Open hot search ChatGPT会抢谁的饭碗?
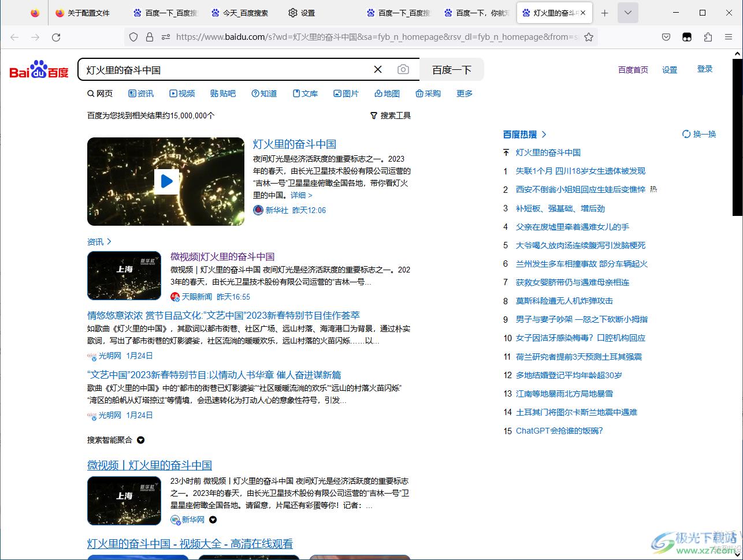 [559, 431]
